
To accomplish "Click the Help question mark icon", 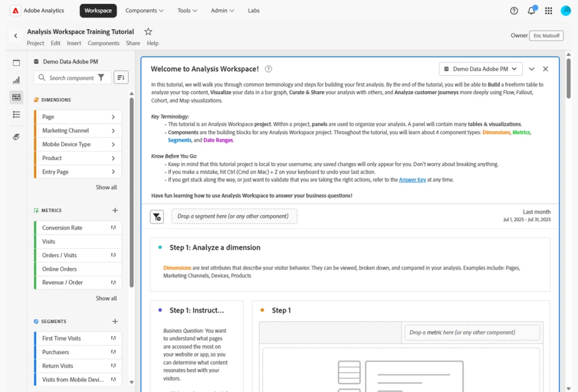I will click(514, 11).
